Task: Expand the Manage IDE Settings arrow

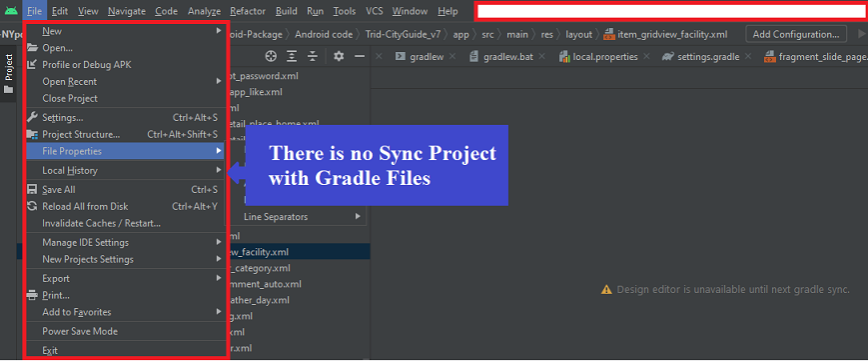Action: (x=219, y=242)
